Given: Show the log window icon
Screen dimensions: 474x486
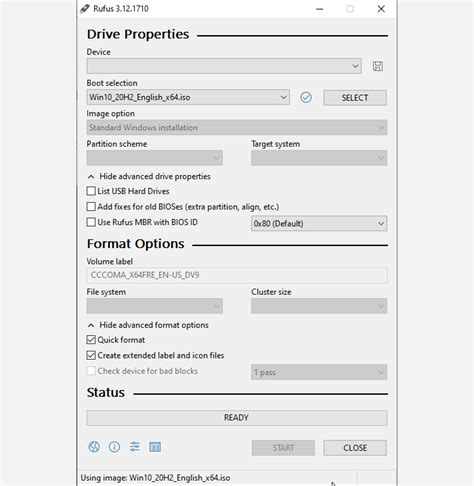Looking at the screenshot, I should tap(155, 447).
